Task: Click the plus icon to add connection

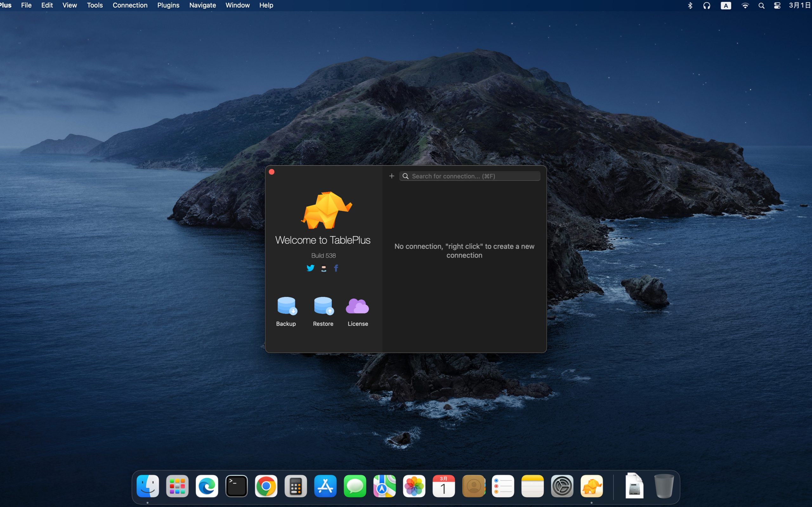Action: tap(392, 176)
